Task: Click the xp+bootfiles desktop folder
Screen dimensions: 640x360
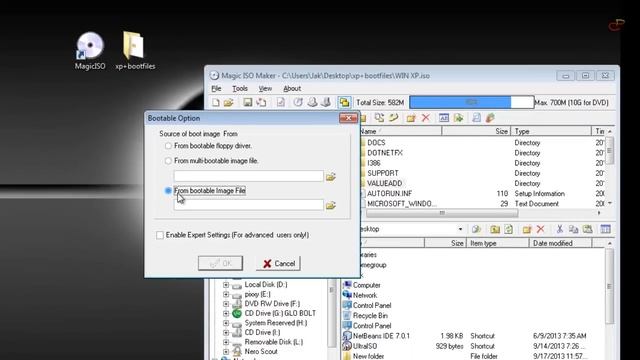Action: tap(135, 51)
